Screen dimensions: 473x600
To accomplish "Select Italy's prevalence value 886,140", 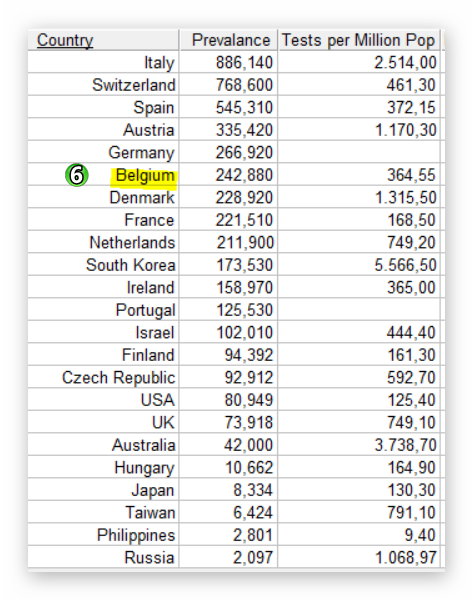I will 228,62.
